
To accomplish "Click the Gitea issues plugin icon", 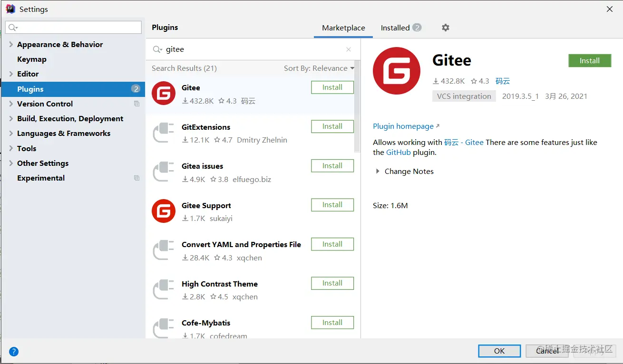I will tap(164, 172).
